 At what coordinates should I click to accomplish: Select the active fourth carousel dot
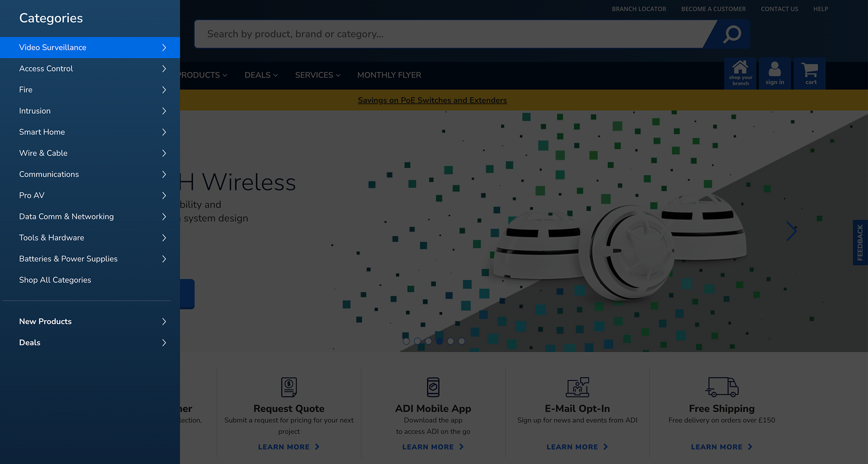439,341
